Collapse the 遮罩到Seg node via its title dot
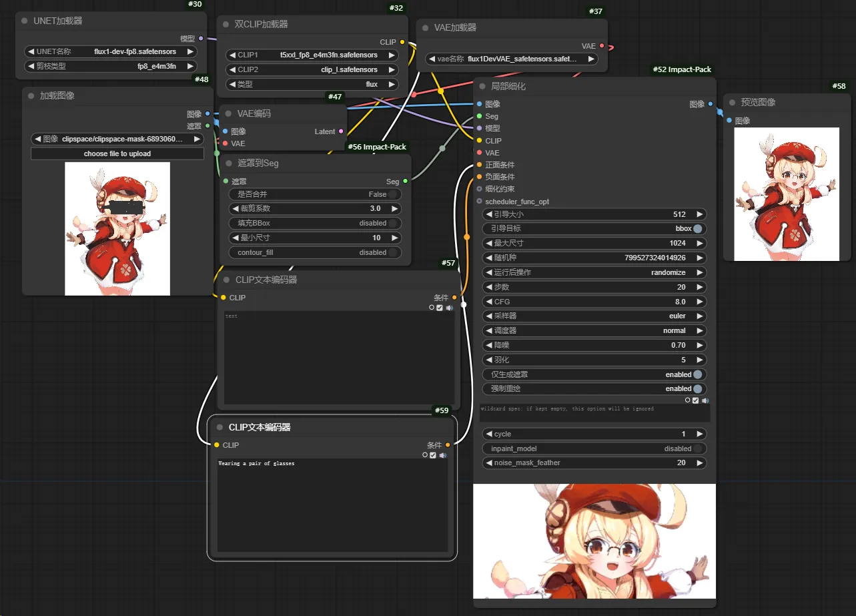Screen dimensions: 856x616 [x=229, y=164]
